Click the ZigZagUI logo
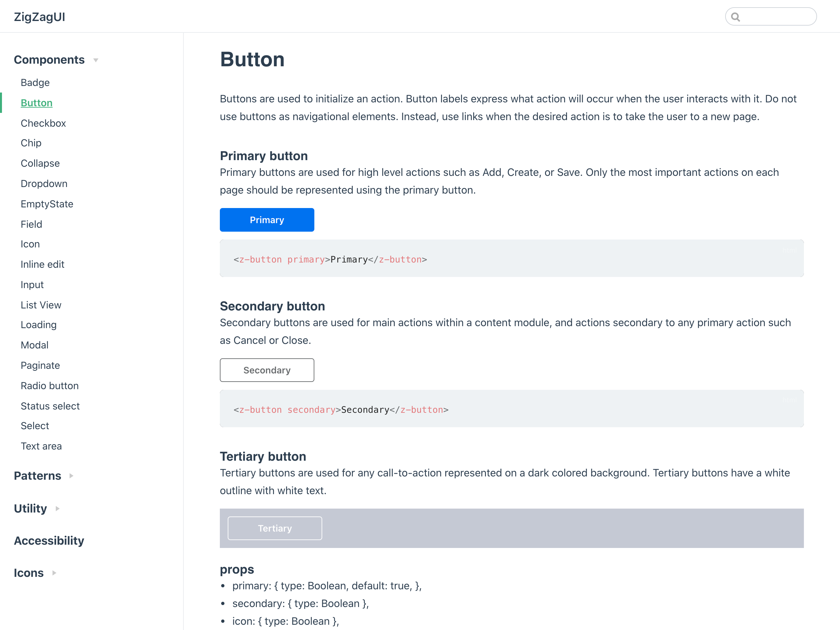Screen dimensions: 840x630 tap(39, 16)
